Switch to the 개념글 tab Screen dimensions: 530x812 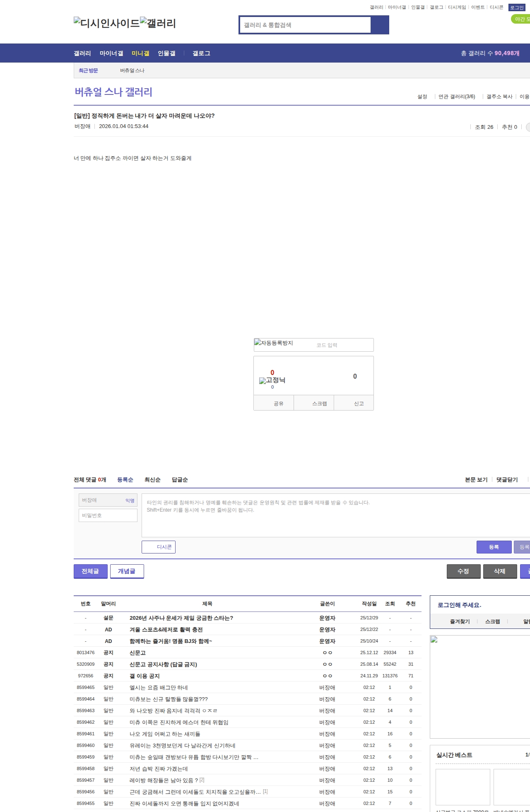pos(127,571)
